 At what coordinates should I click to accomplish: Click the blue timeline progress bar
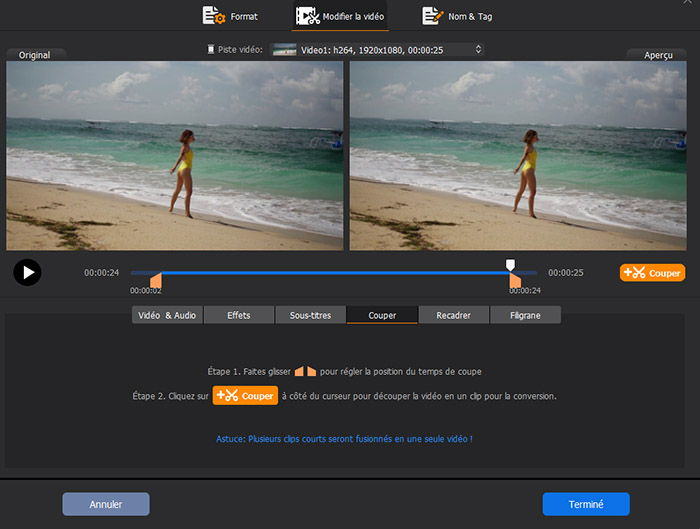click(x=335, y=272)
